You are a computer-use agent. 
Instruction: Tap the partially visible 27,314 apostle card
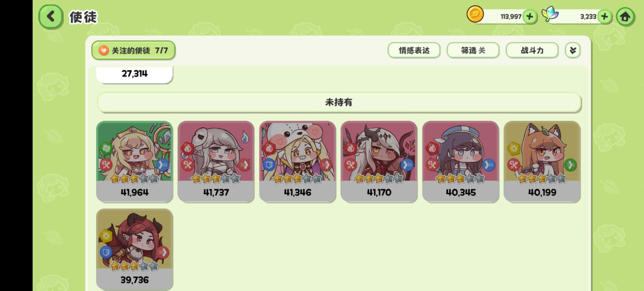134,74
